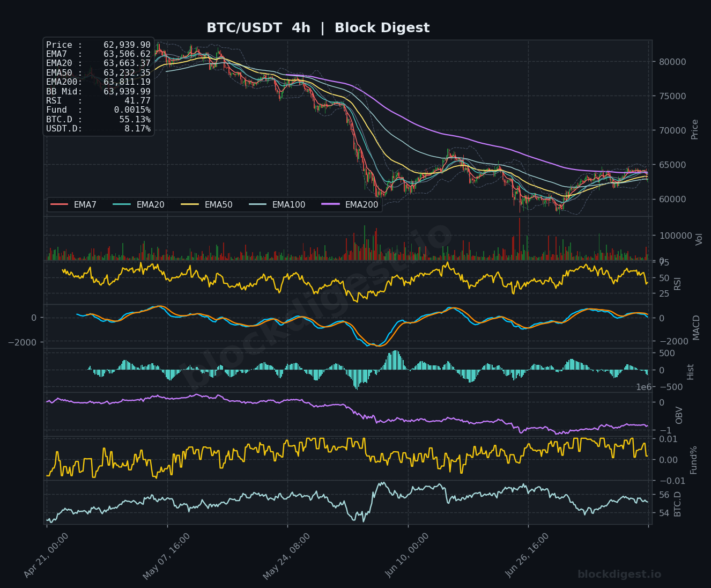Click the RSI axis label beside the RSI panel

pos(677,283)
